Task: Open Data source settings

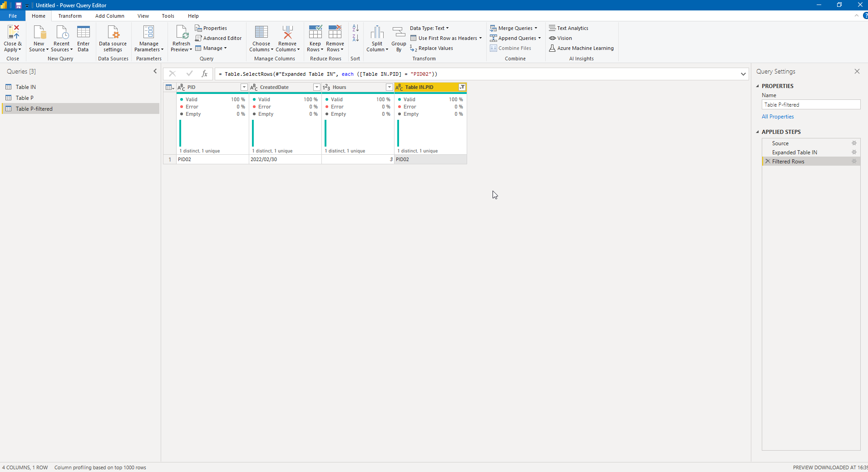Action: [113, 39]
